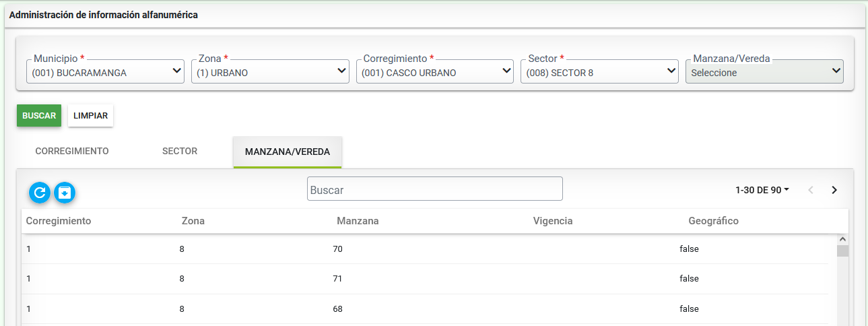
Task: Select a Manzana/Vereda from the dropdown
Action: click(x=764, y=71)
